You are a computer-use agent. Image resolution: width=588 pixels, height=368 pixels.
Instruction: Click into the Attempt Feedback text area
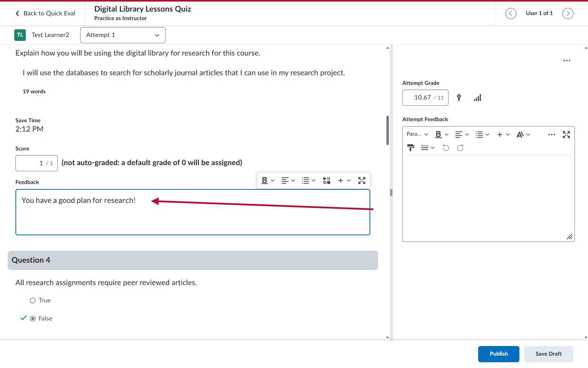click(x=489, y=198)
